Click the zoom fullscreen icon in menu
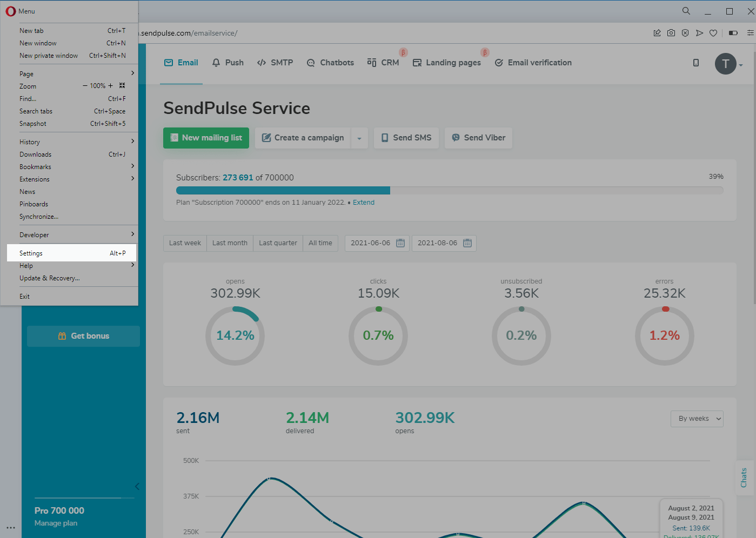Image resolution: width=756 pixels, height=538 pixels. pos(122,86)
